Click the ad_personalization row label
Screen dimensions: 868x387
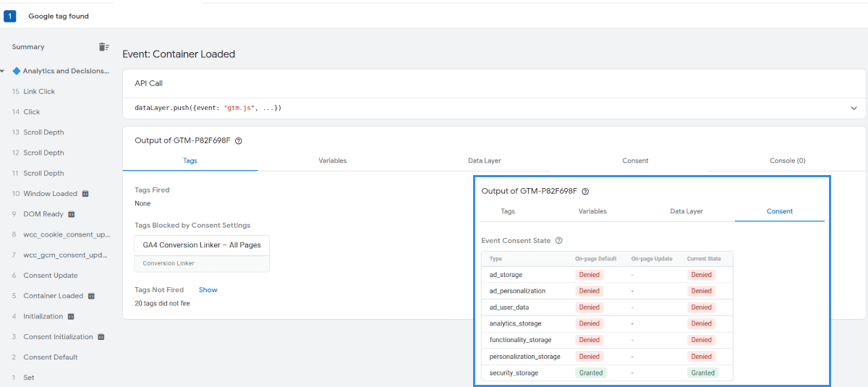(517, 291)
